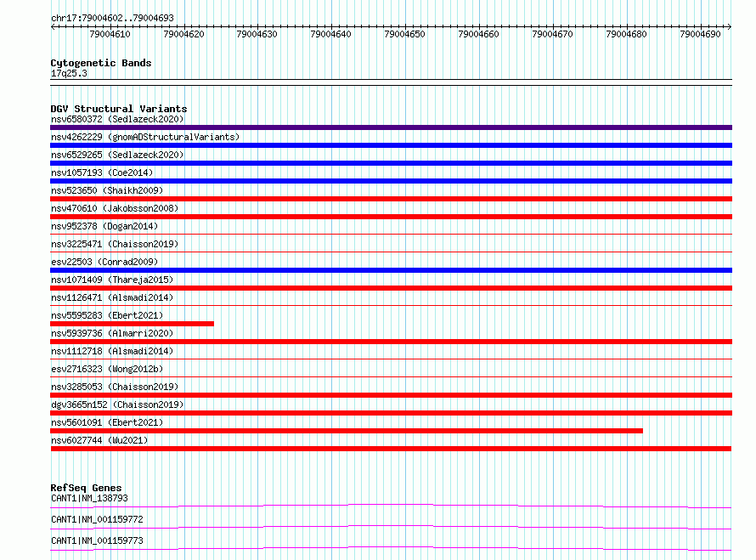
Task: Open nsv1071409 (Thareja2015) variant
Action: pyautogui.click(x=112, y=280)
